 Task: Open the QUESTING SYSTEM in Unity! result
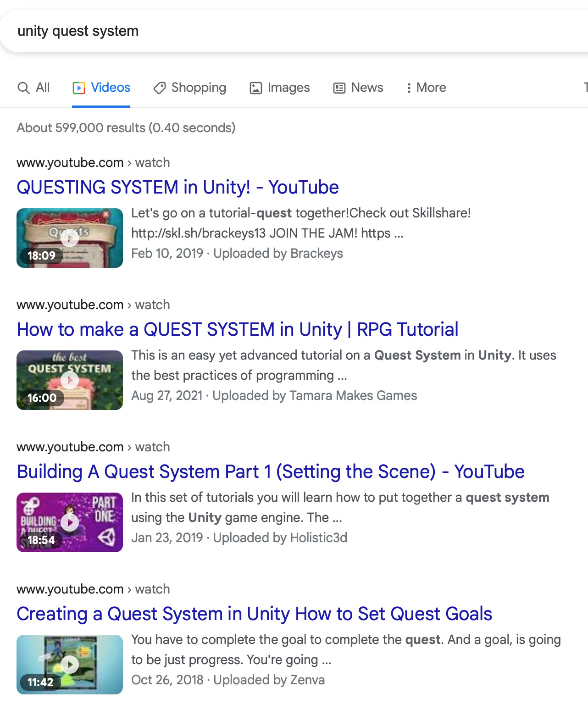tap(178, 187)
